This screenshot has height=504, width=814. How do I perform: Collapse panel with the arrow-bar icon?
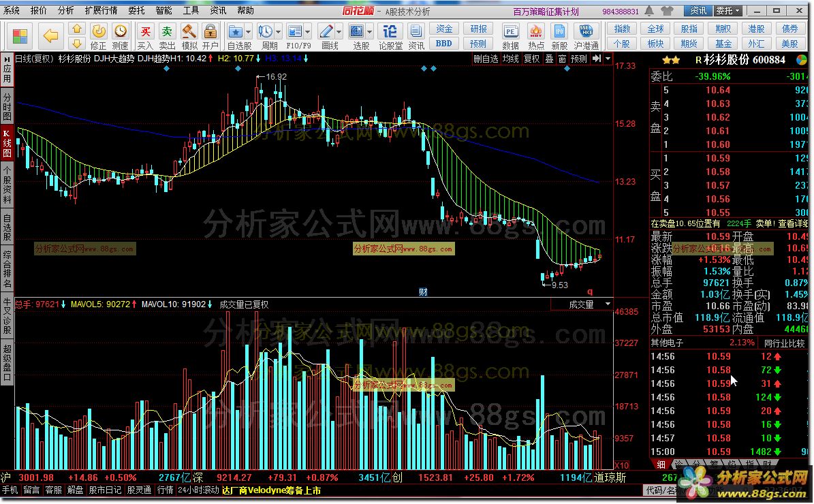(597, 59)
